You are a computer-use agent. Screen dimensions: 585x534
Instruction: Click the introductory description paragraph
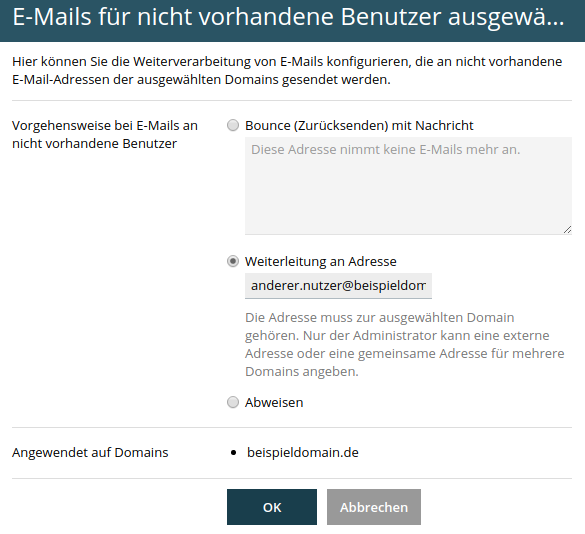pos(287,71)
